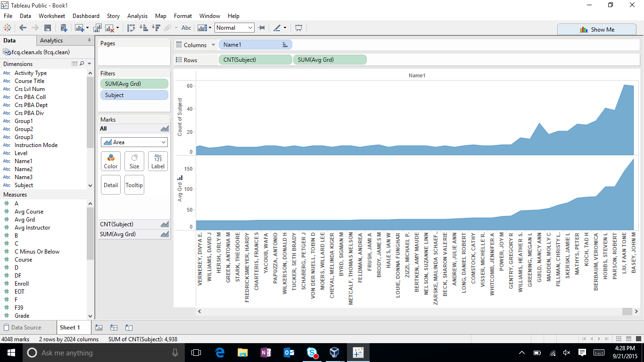Screen dimensions: 644x362
Task: Click the Save disk icon
Action: click(48, 28)
